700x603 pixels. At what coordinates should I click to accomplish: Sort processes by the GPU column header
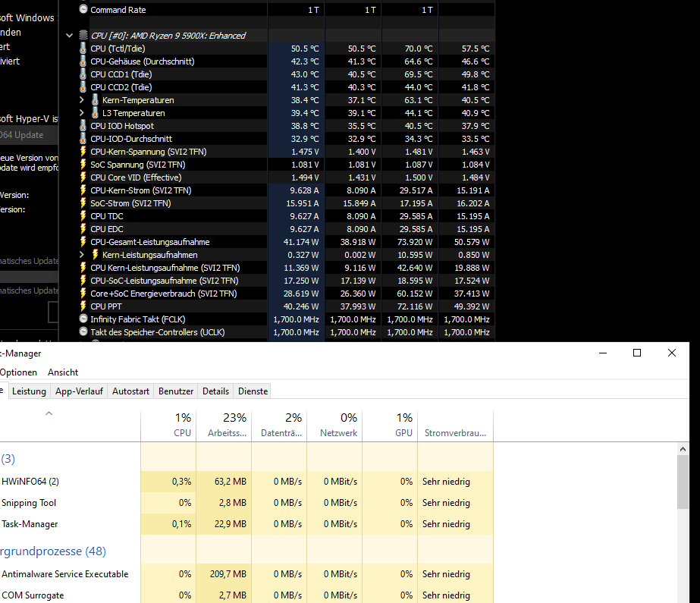click(390, 426)
